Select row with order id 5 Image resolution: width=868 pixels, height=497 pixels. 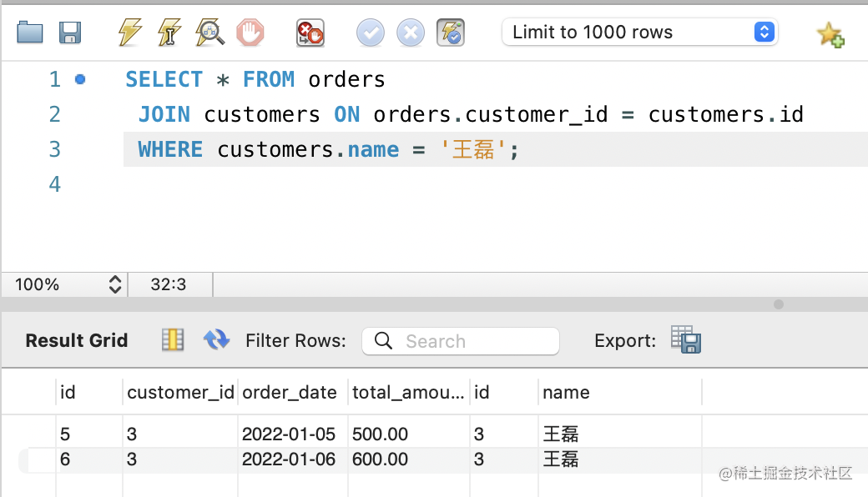pos(65,434)
